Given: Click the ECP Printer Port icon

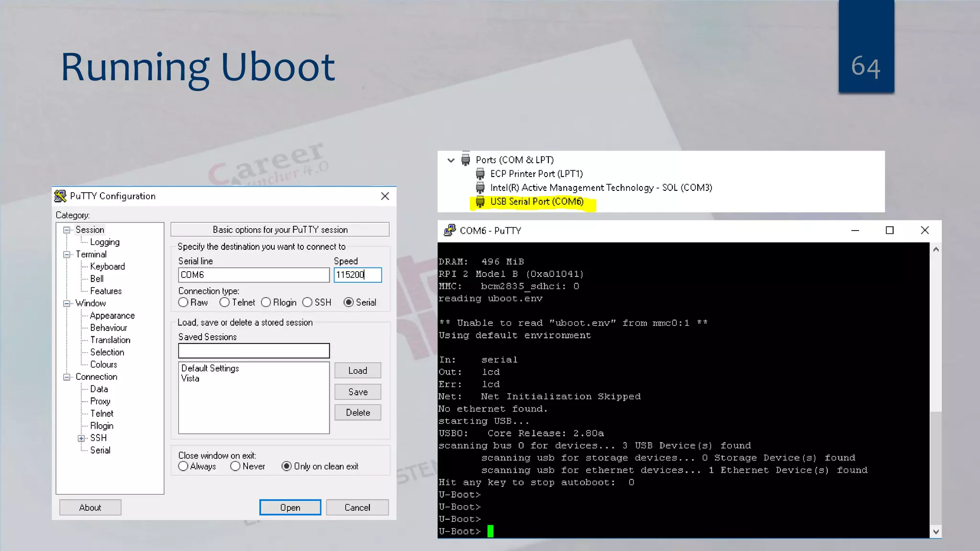Looking at the screenshot, I should click(480, 174).
